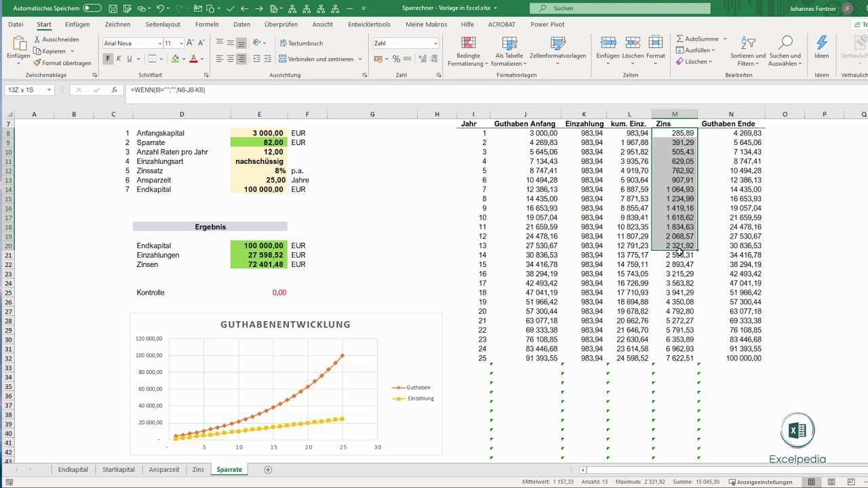868x488 pixels.
Task: Open Bedingte Formatierung
Action: (x=468, y=52)
